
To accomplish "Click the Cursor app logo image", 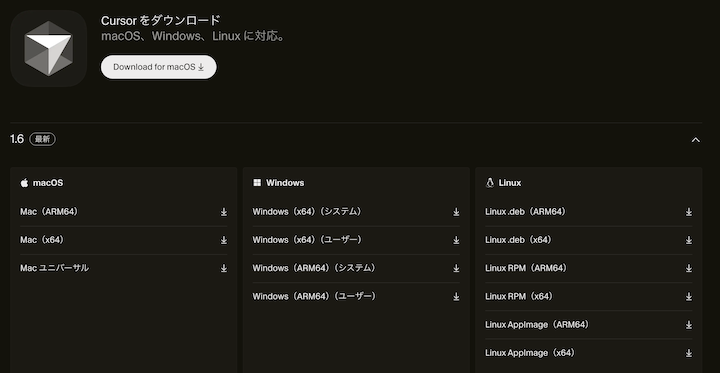I will [49, 48].
